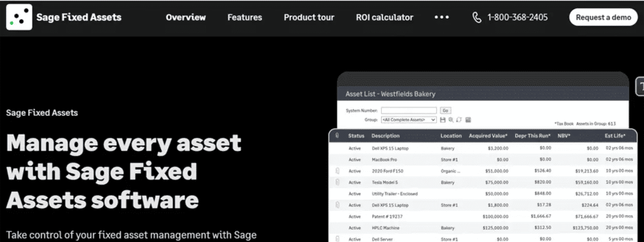The image size is (644, 242).
Task: Click the Description column header
Action: pos(385,136)
